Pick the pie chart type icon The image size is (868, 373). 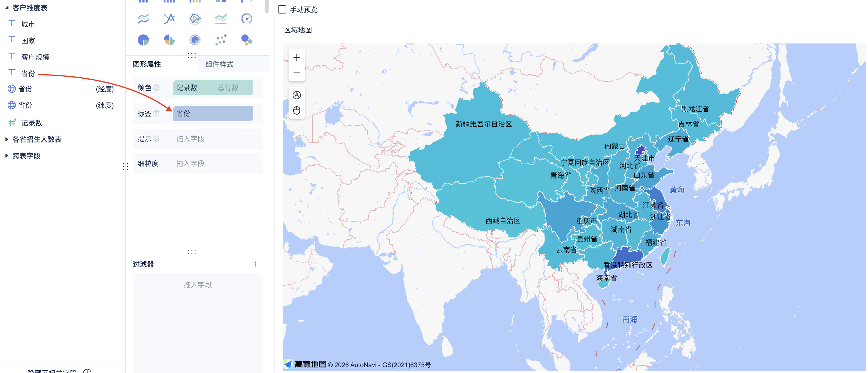[x=143, y=40]
